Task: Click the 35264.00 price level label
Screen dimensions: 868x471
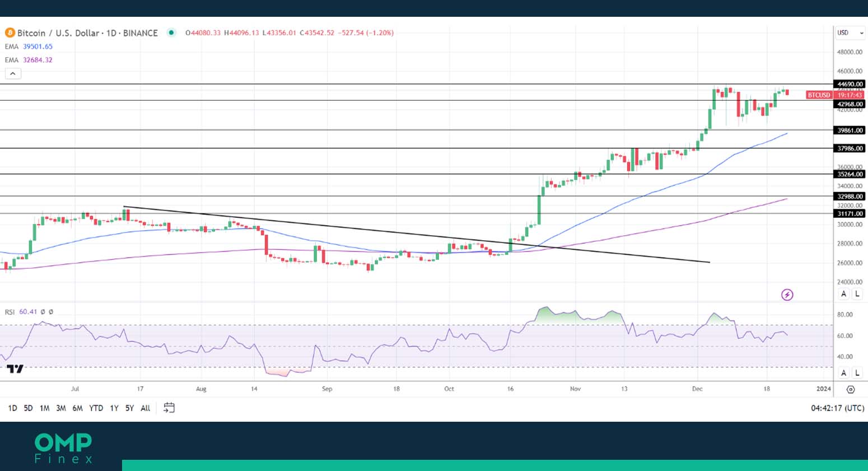Action: click(850, 174)
